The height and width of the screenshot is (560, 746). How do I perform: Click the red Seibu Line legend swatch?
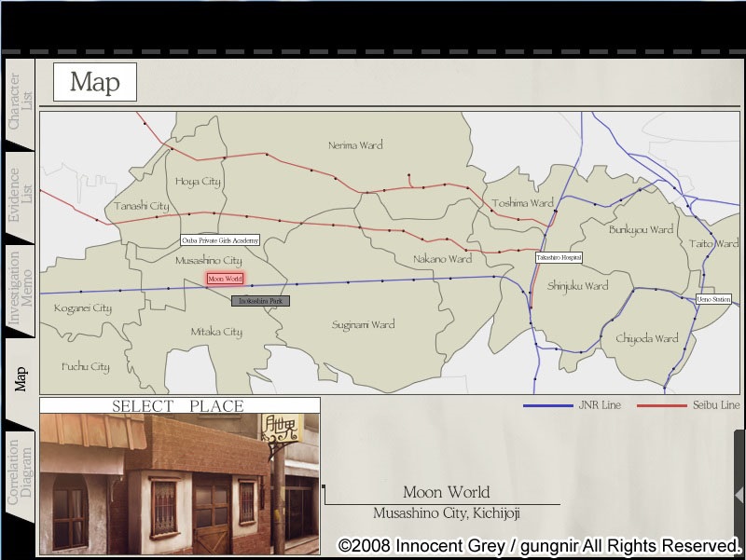pos(661,406)
